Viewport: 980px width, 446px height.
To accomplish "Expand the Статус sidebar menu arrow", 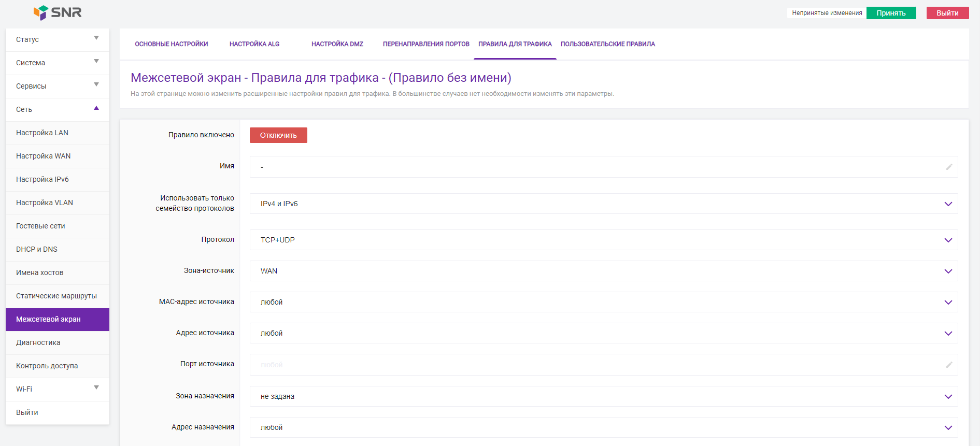I will 96,38.
